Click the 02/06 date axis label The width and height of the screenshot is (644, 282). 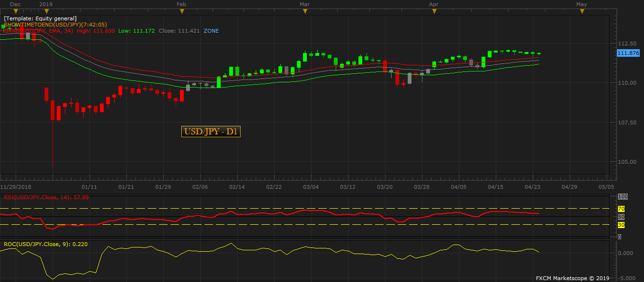coord(200,187)
